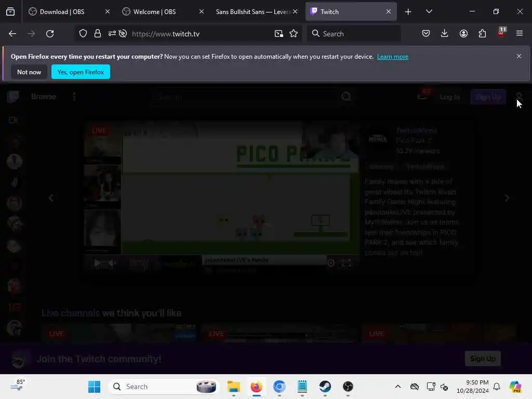
Task: Click the Windows taskbar Search box
Action: (164, 387)
